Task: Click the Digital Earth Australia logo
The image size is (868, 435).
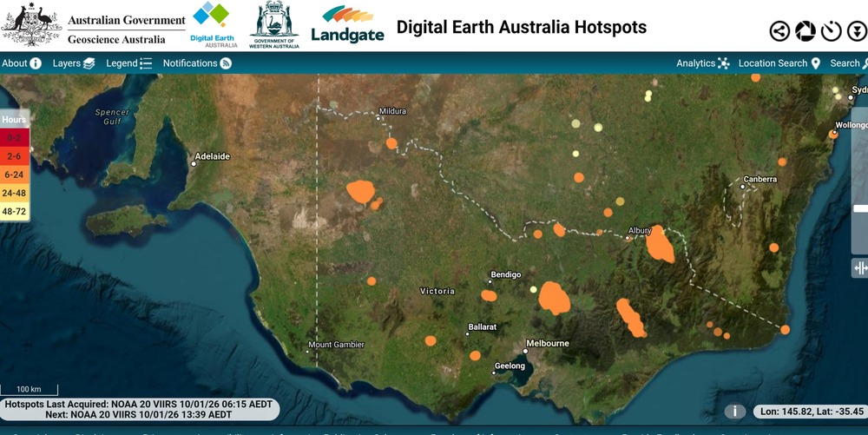Action: [214, 25]
